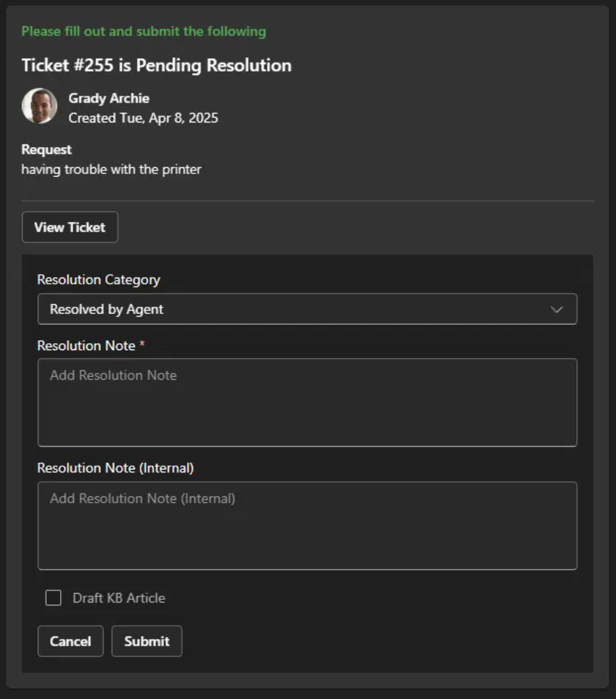Click Cancel to dismiss the resolution form

point(70,641)
